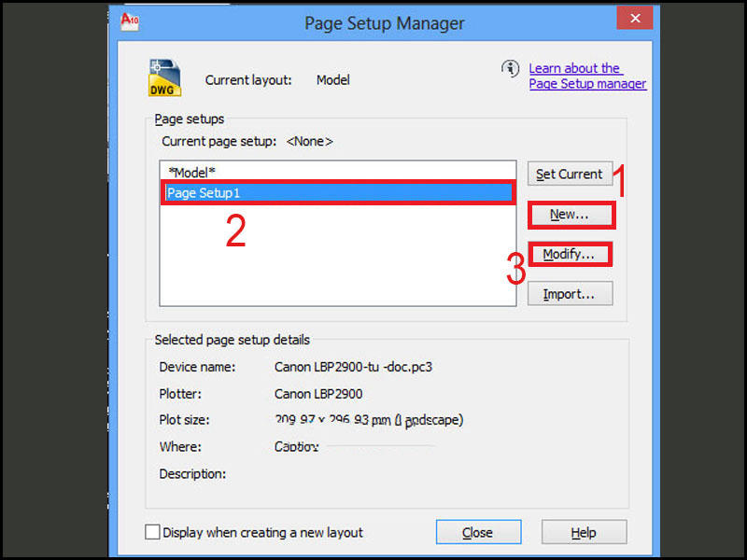This screenshot has height=560, width=747.
Task: Click the plot size value text
Action: (368, 420)
